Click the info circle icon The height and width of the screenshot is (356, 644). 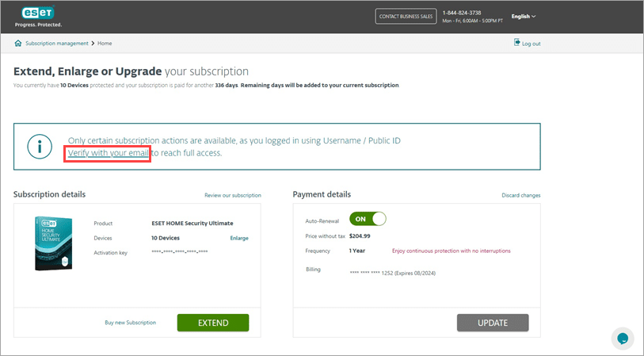pos(40,146)
